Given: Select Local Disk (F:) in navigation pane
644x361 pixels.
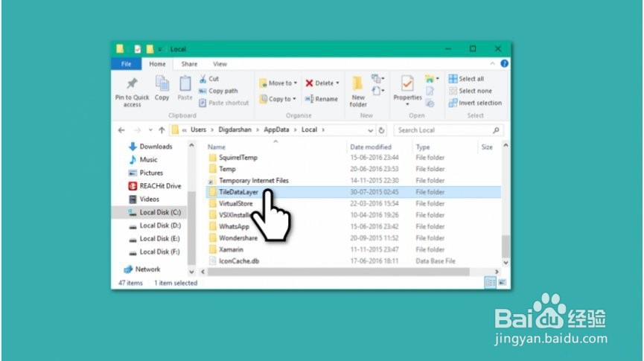Looking at the screenshot, I should 154,252.
